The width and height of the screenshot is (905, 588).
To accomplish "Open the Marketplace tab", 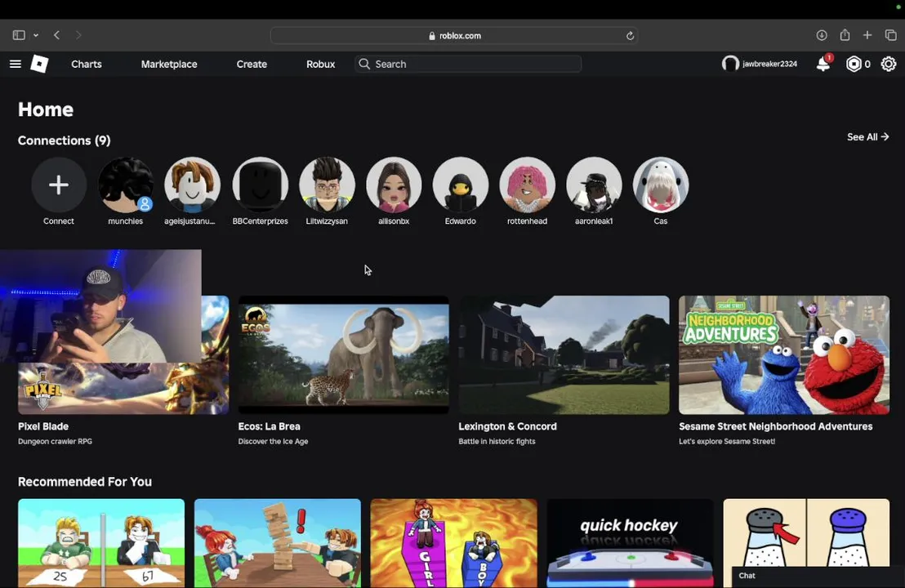I will point(169,64).
